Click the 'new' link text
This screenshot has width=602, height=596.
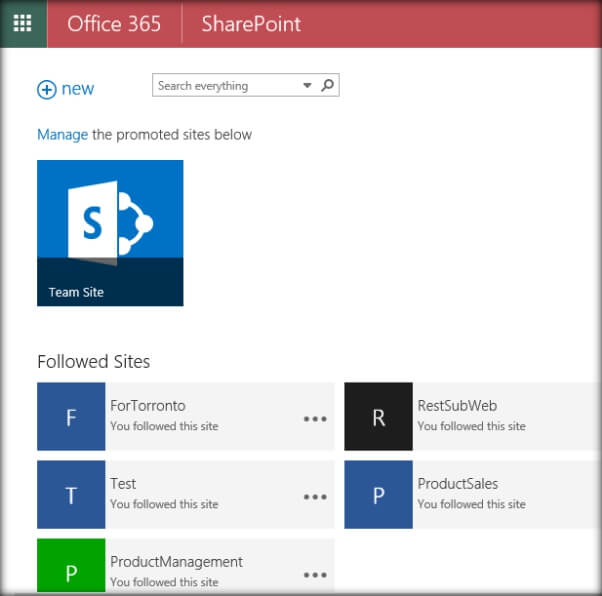click(x=78, y=89)
